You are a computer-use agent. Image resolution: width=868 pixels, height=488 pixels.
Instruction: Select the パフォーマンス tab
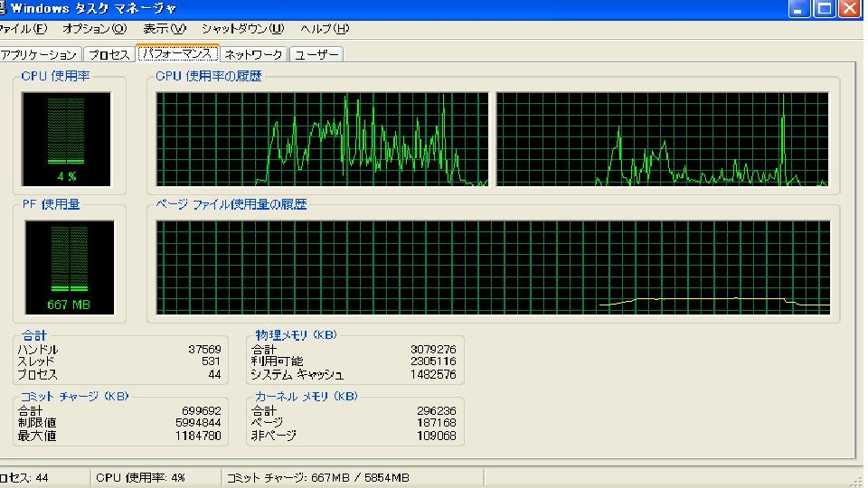pos(177,53)
